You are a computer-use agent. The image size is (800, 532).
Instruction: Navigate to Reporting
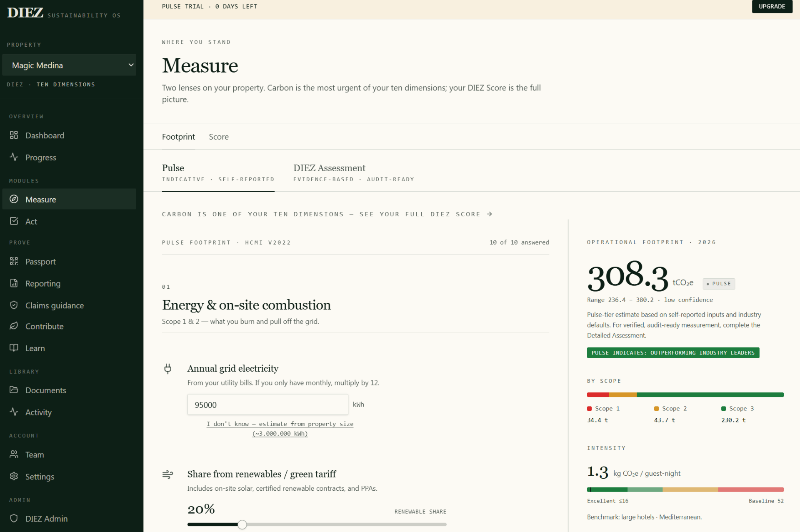[x=69, y=283]
